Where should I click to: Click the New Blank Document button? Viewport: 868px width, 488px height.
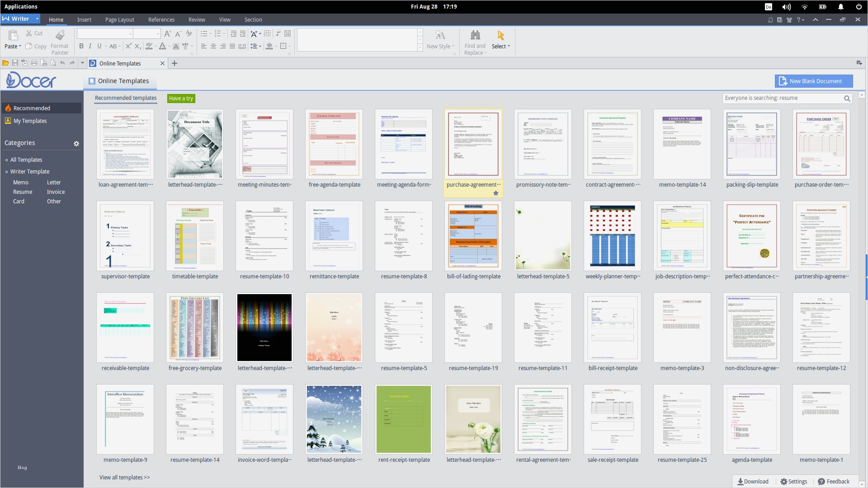(x=813, y=81)
